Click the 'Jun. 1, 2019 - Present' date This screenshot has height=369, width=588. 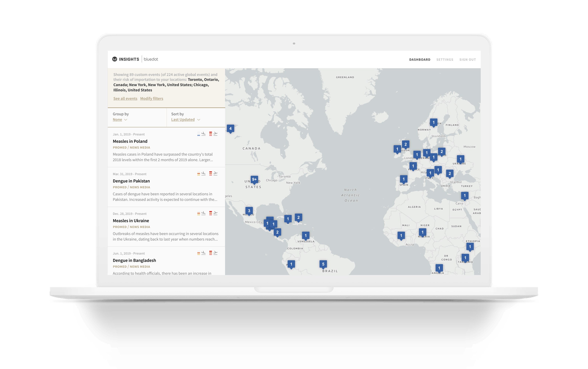[129, 253]
